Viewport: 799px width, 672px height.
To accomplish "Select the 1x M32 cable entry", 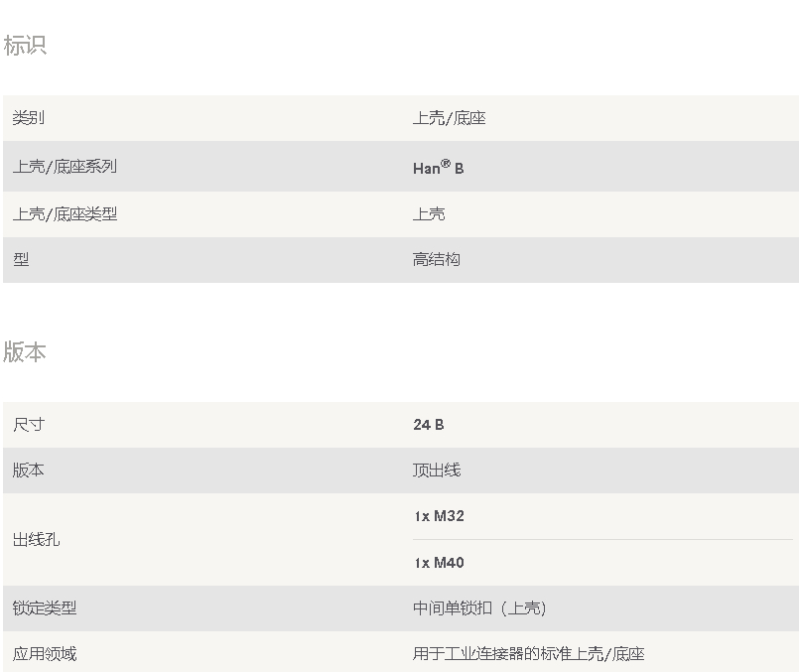I will point(439,516).
